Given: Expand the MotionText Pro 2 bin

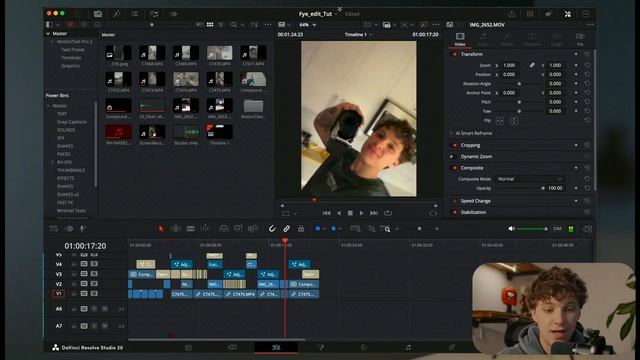Looking at the screenshot, I should [x=53, y=42].
